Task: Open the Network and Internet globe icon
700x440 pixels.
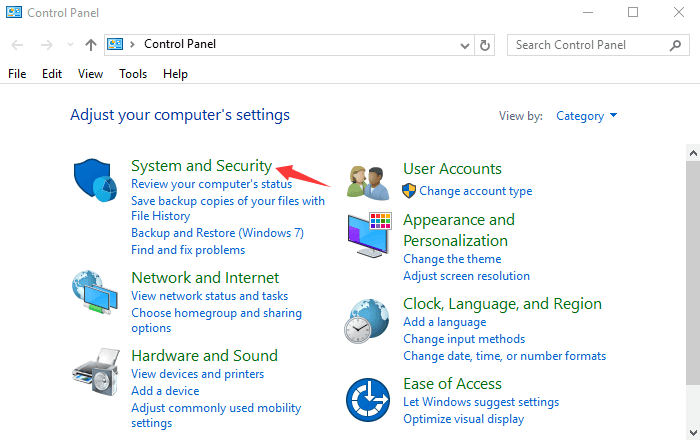Action: (x=95, y=292)
